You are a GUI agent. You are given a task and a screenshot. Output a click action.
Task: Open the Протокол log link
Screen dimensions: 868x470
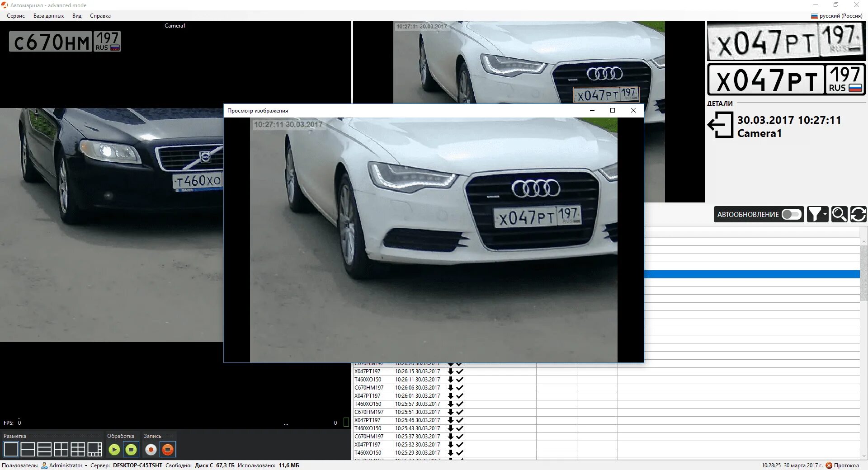pos(842,465)
